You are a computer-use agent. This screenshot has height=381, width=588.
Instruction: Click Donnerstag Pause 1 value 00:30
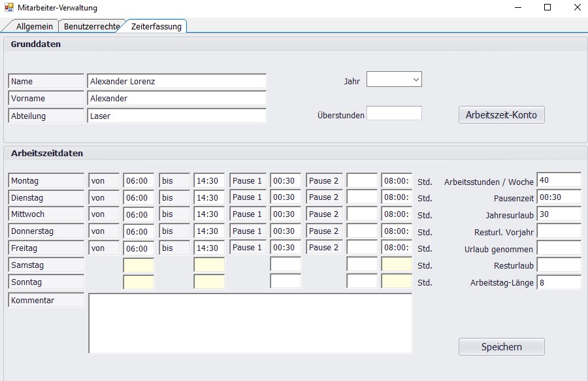pyautogui.click(x=286, y=231)
